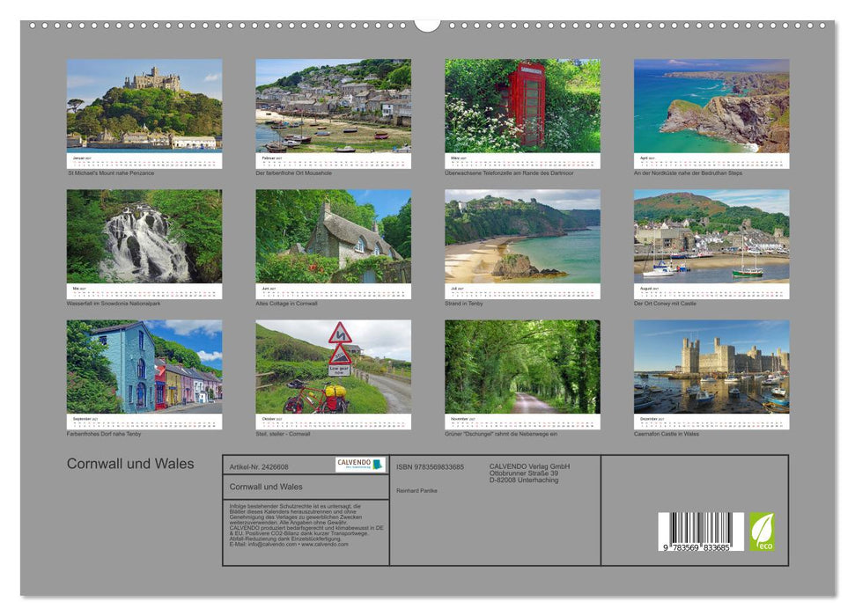Click the copyright notice paragraph
Screen dimensions: 855x616
point(306,525)
